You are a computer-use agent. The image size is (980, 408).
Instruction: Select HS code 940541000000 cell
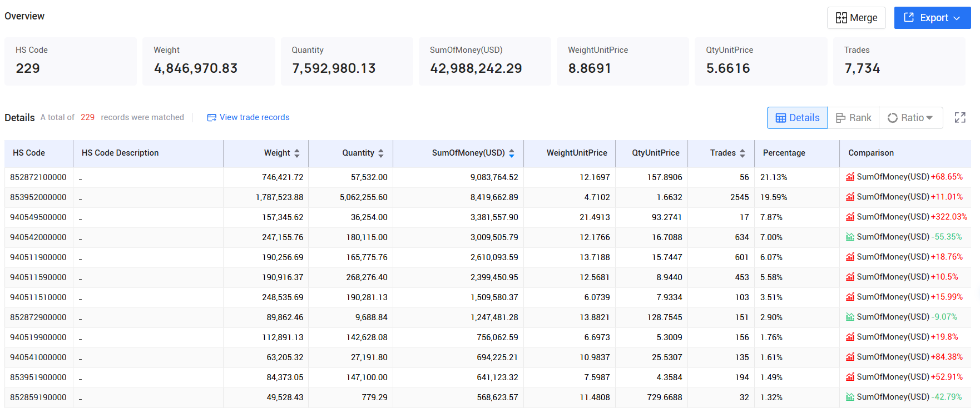(x=38, y=357)
